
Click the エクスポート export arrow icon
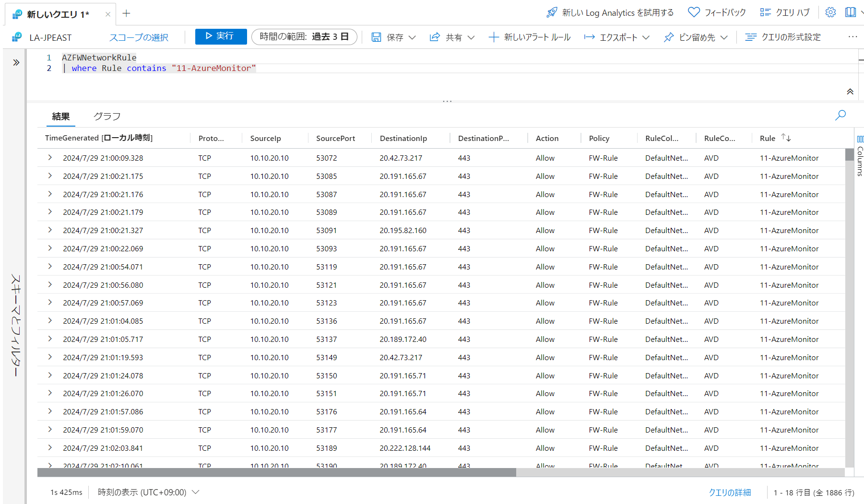(x=589, y=37)
